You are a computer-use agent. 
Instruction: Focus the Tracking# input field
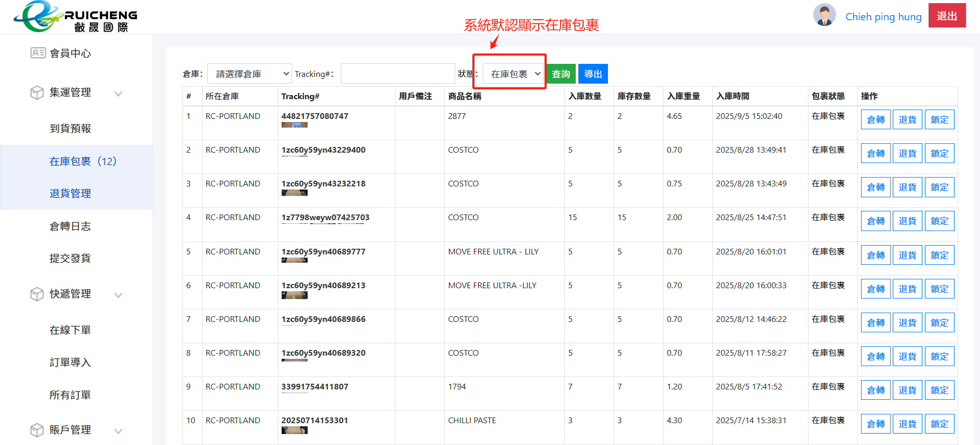(x=398, y=74)
